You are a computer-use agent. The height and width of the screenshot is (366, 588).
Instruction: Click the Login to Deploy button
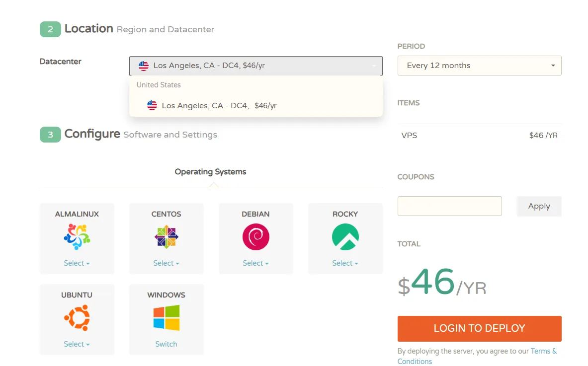click(x=479, y=329)
